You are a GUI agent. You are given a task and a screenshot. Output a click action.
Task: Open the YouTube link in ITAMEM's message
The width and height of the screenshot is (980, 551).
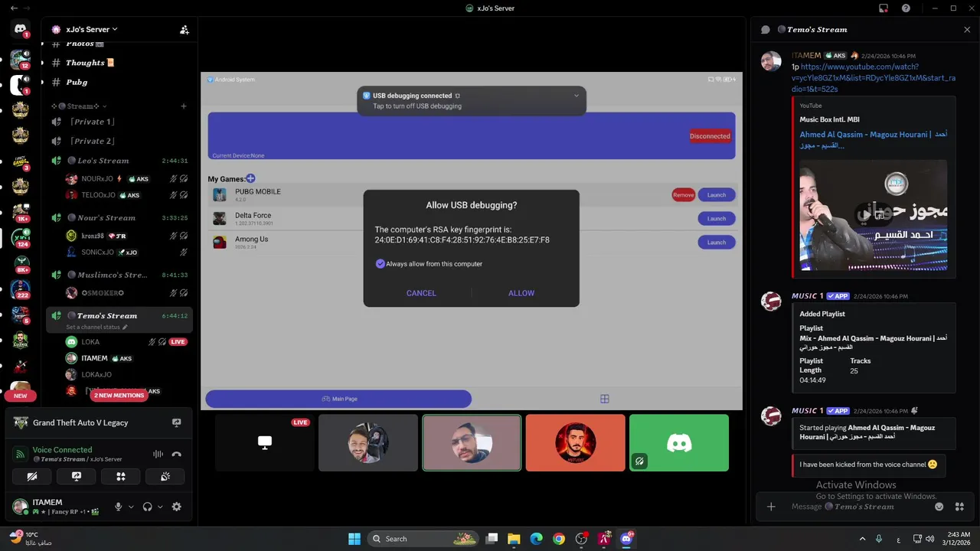tap(874, 78)
